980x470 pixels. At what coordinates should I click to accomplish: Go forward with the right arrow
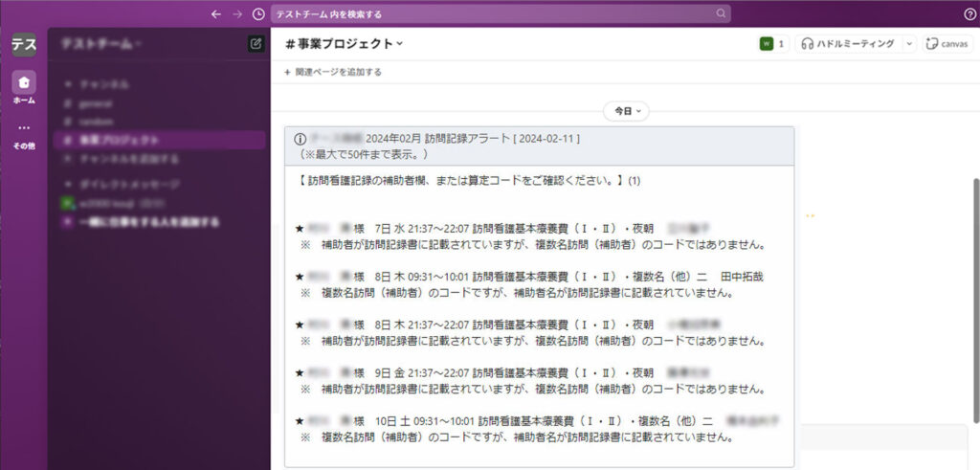[237, 13]
